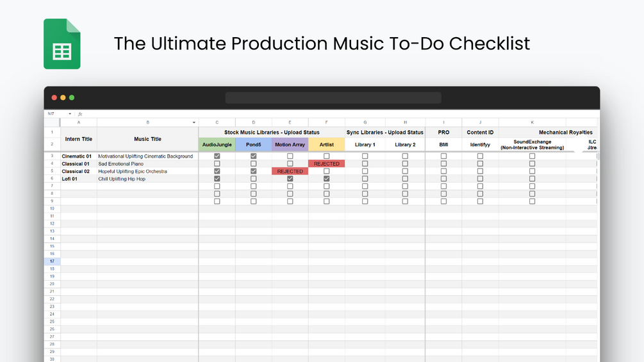The height and width of the screenshot is (362, 644).
Task: Select the column C header
Action: point(217,122)
